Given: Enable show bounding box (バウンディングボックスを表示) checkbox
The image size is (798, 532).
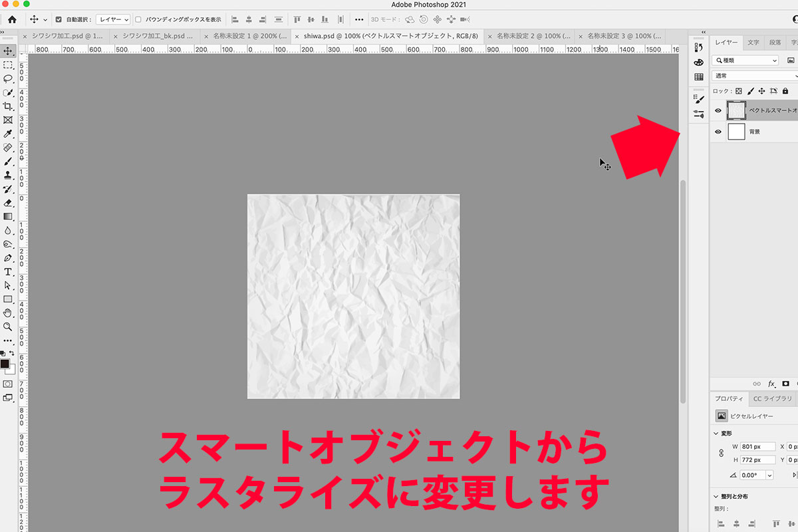Looking at the screenshot, I should click(x=138, y=20).
